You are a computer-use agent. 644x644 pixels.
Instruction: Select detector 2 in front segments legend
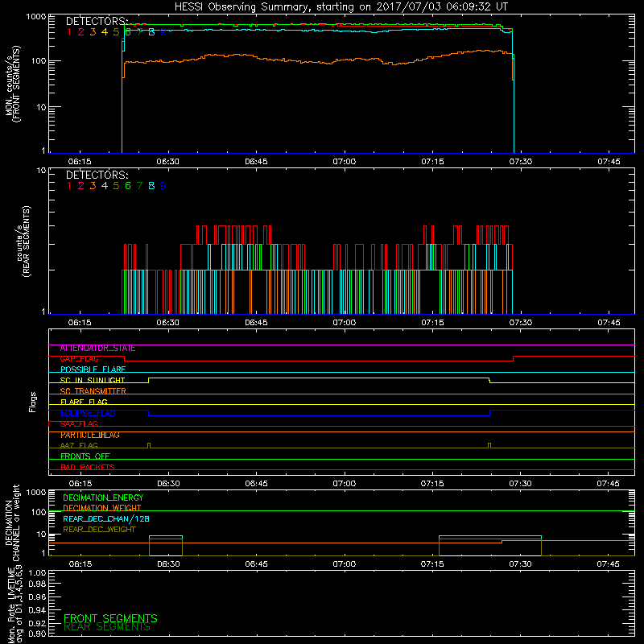click(81, 32)
